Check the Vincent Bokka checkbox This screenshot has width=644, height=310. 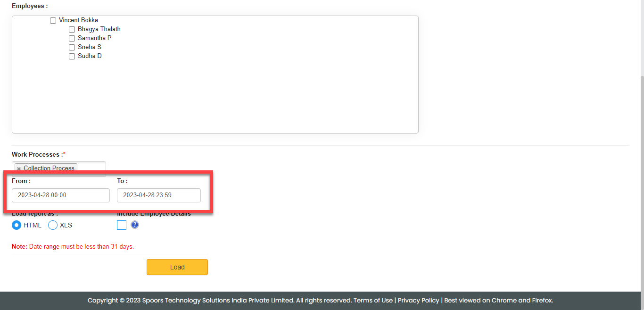(x=53, y=21)
